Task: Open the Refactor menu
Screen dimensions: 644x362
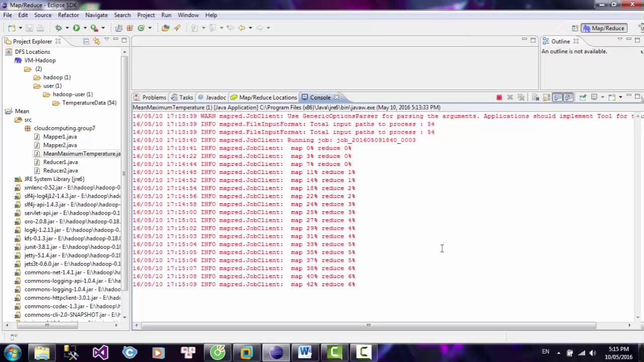Action: 68,15
